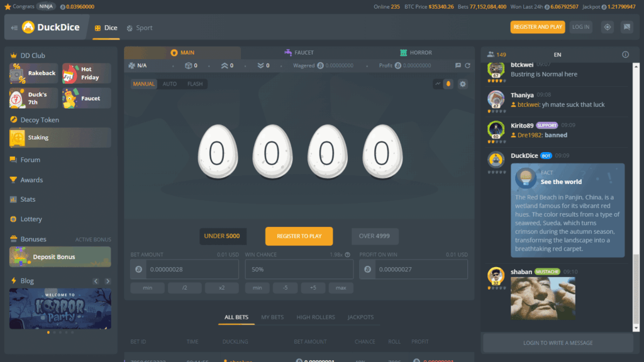Screen dimensions: 644x362
Task: Collapse the sidebar with the menu arrow icon
Action: pos(14,28)
